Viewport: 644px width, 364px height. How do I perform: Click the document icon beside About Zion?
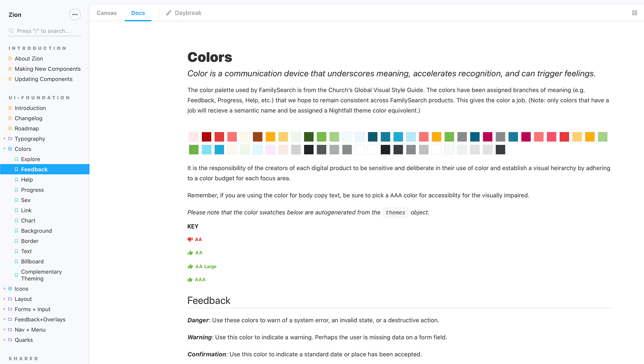click(x=10, y=58)
